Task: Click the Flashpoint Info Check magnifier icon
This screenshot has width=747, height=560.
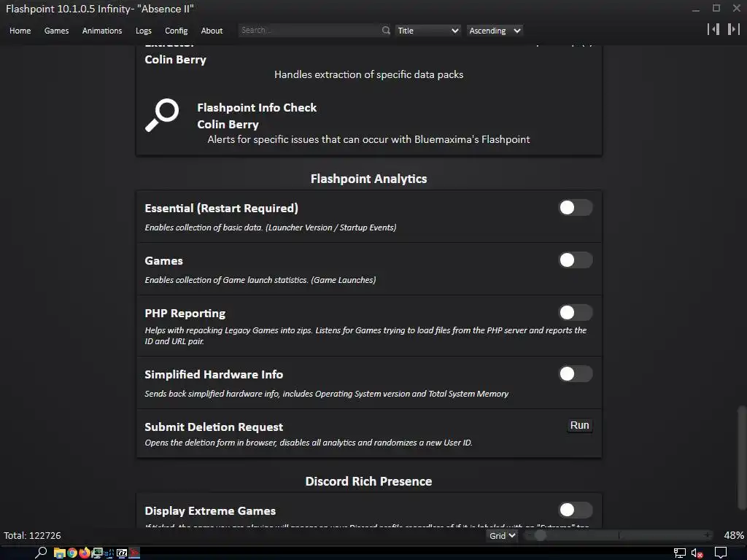Action: (x=161, y=115)
